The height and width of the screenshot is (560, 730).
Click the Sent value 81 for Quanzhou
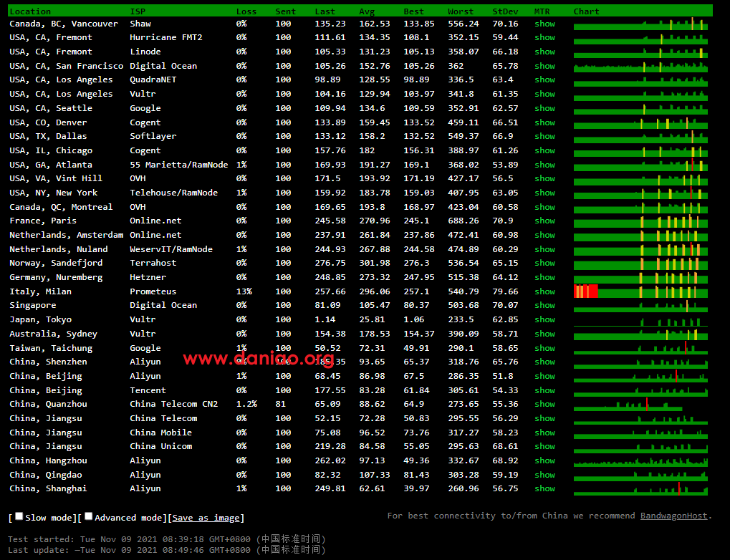(281, 404)
